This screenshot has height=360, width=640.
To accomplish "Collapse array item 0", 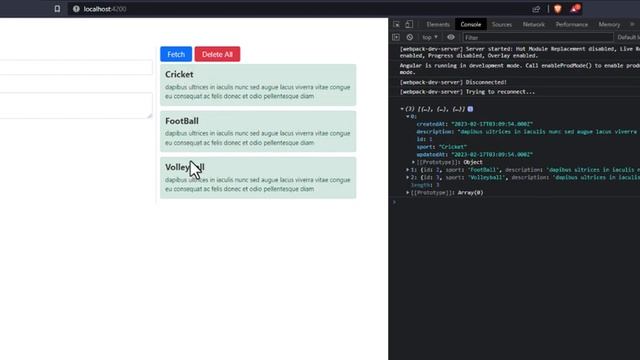I will [x=407, y=117].
